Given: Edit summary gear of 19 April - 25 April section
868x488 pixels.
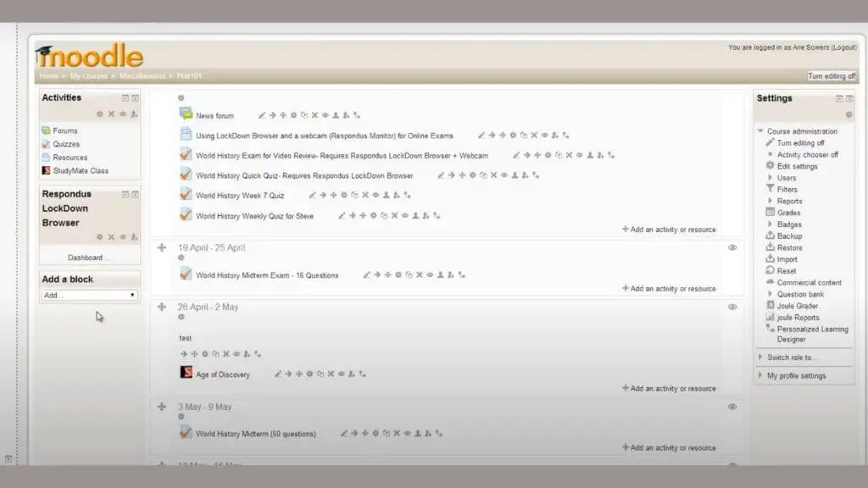Looking at the screenshot, I should [181, 258].
